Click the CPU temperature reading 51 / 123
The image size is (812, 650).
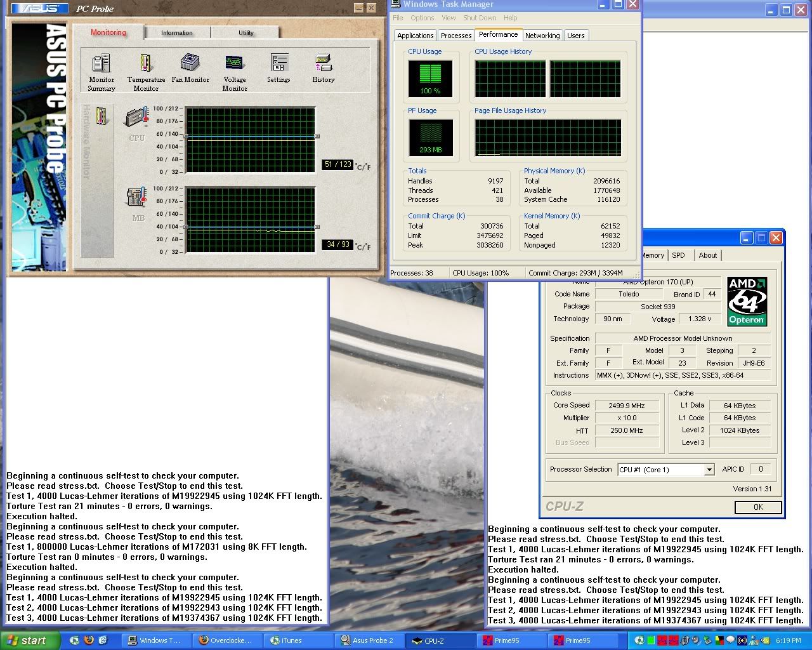[x=337, y=164]
